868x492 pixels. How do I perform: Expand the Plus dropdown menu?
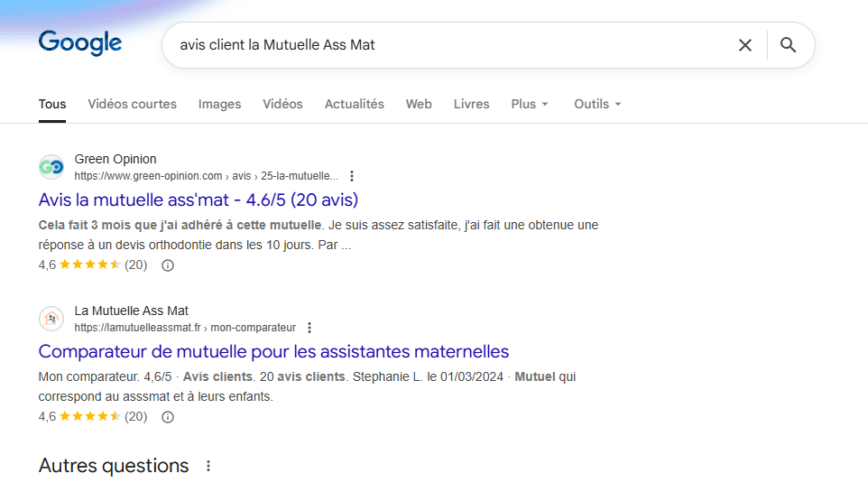[530, 104]
